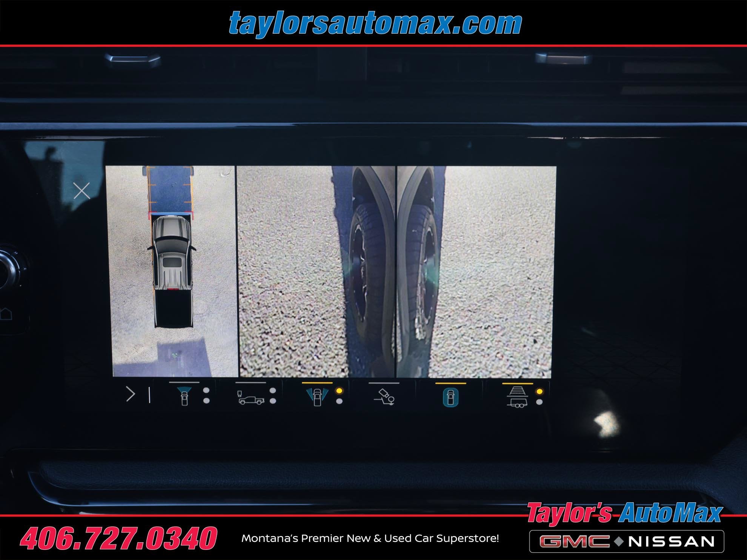The image size is (747, 560).
Task: Select lower dot beside side wheel views icon
Action: (x=339, y=401)
